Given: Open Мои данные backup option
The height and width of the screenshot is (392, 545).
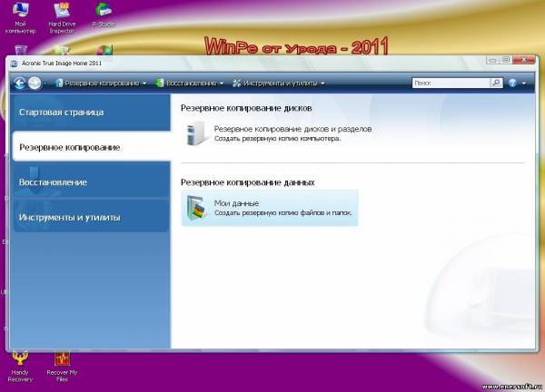Looking at the screenshot, I should coord(270,208).
